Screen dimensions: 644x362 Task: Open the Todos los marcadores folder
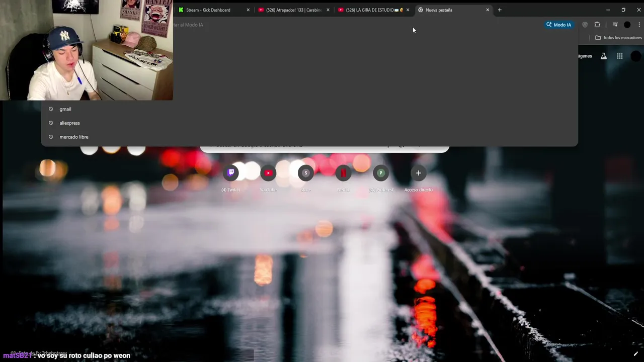[618, 38]
